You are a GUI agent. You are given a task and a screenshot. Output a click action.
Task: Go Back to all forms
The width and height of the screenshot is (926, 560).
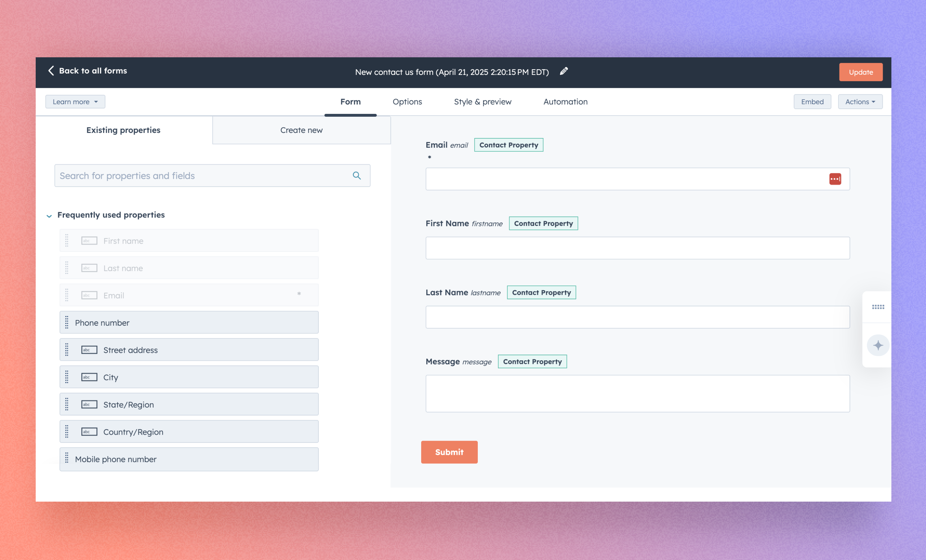click(x=88, y=71)
